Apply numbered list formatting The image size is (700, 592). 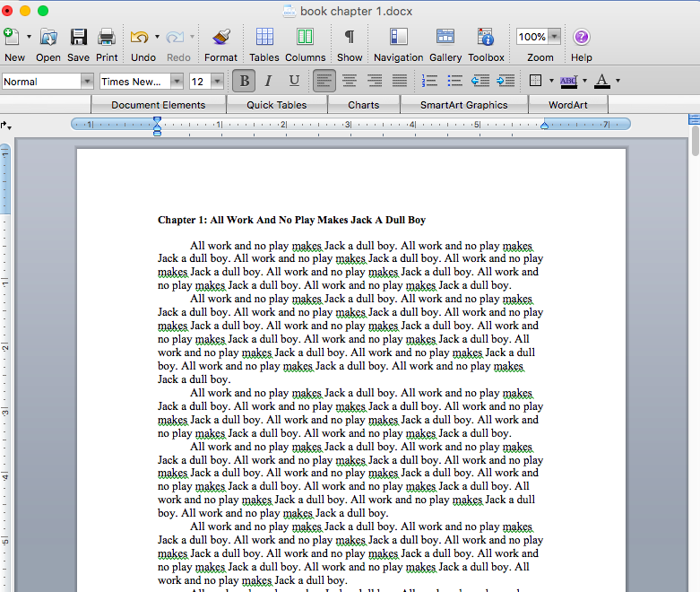coord(429,81)
